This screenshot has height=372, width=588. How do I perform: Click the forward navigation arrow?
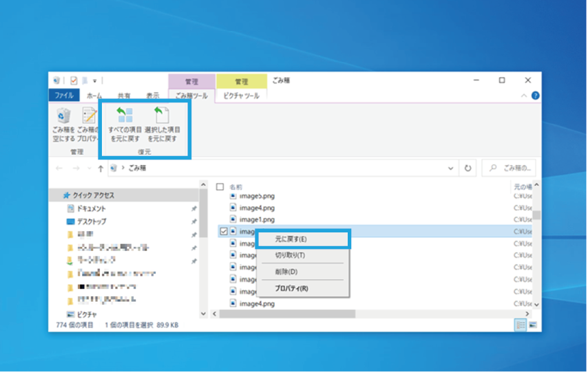tap(76, 168)
